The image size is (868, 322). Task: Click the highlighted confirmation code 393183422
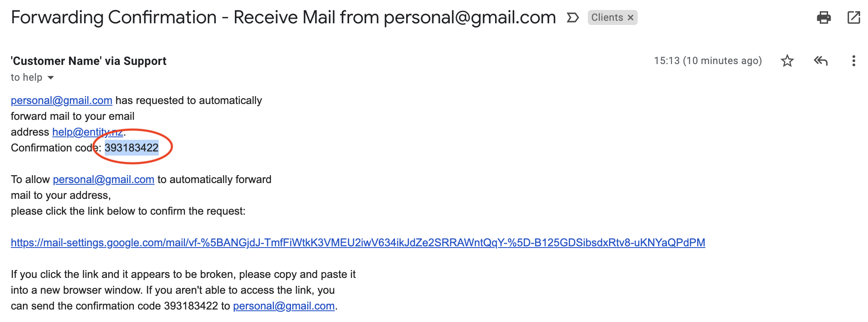(131, 148)
